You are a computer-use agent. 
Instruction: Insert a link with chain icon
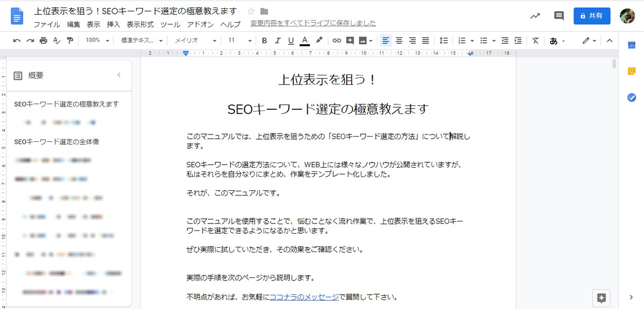point(336,41)
